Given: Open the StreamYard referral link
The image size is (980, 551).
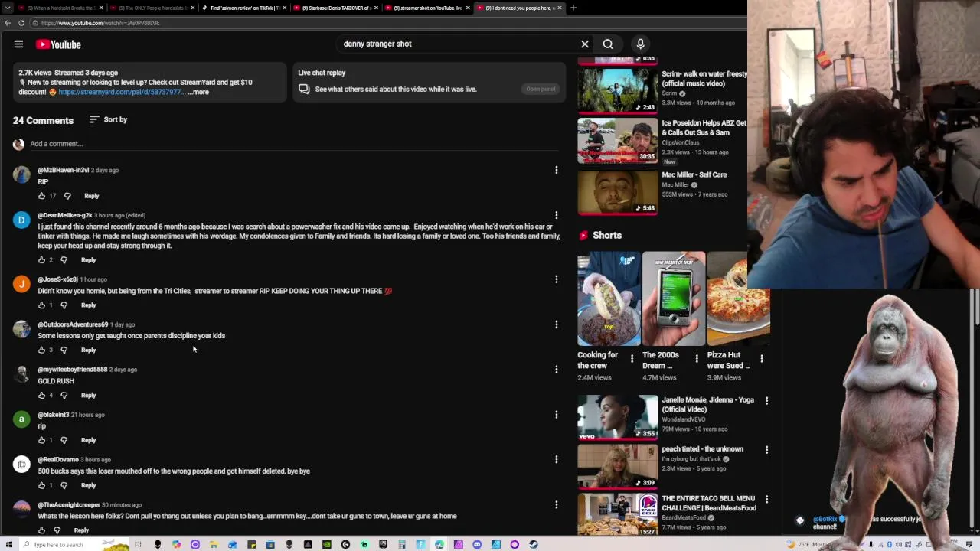Looking at the screenshot, I should (122, 92).
